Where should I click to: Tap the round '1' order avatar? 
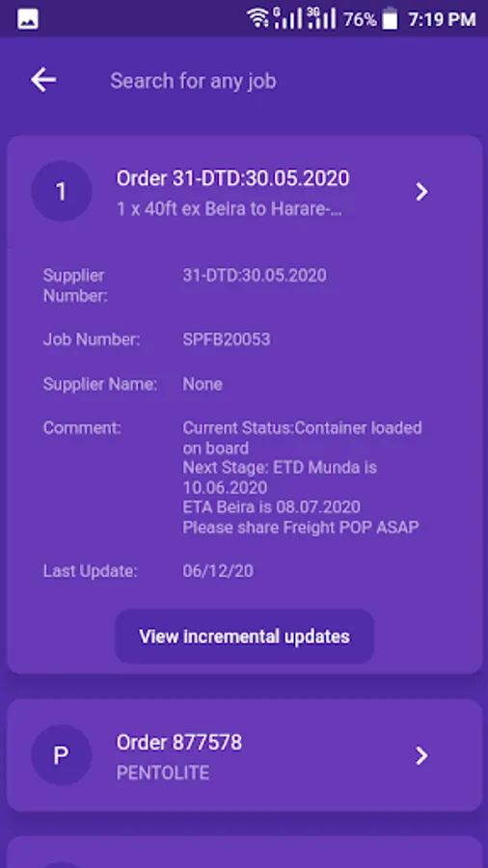[62, 191]
